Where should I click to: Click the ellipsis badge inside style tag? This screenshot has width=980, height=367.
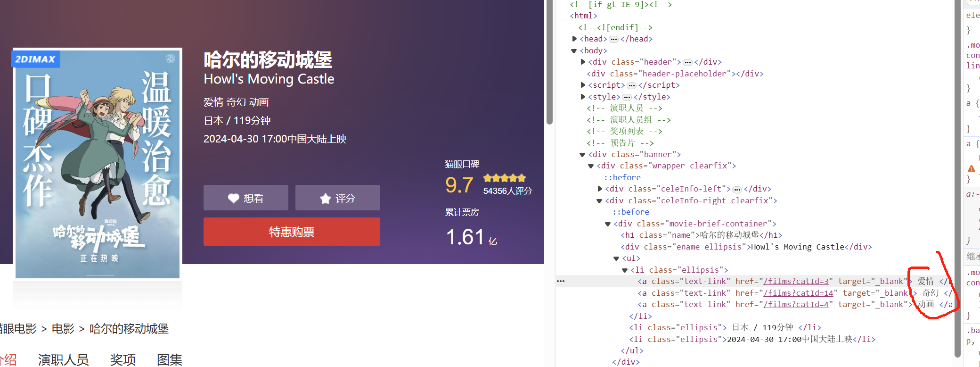tap(627, 97)
